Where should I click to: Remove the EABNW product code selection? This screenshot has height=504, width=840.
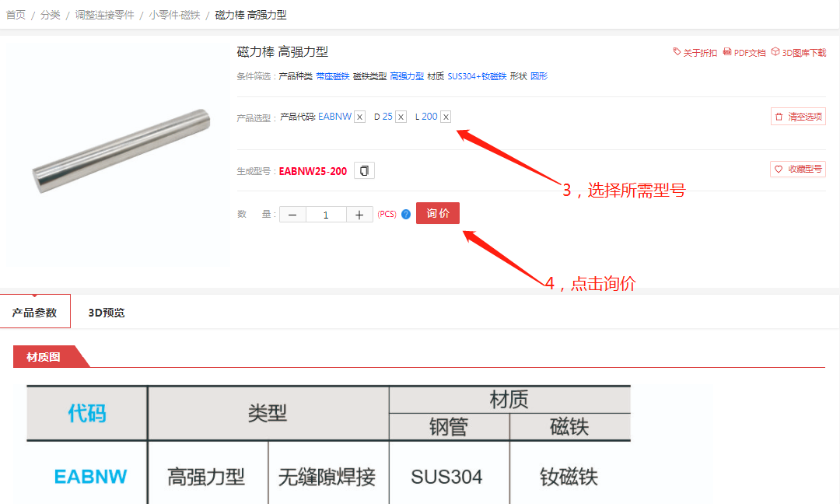[359, 117]
